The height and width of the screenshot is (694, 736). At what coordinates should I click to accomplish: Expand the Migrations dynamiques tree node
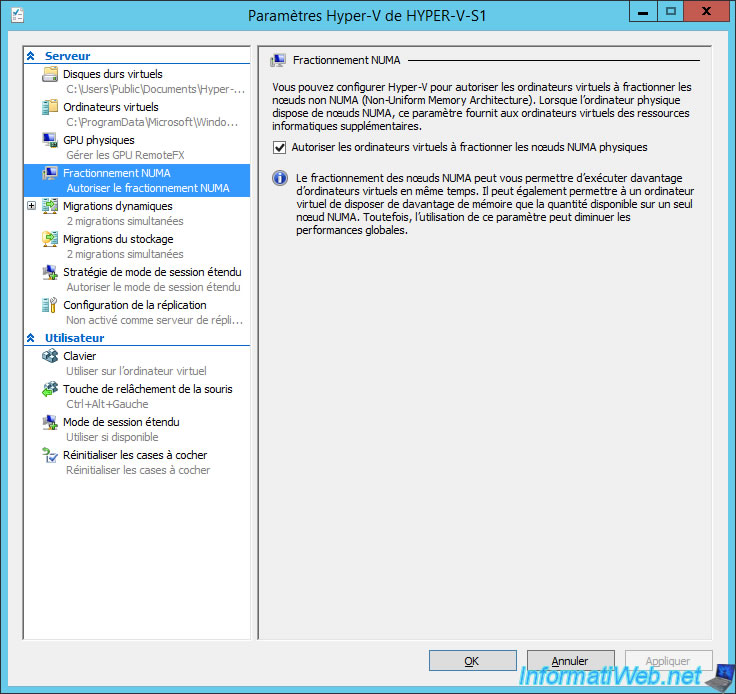31,206
